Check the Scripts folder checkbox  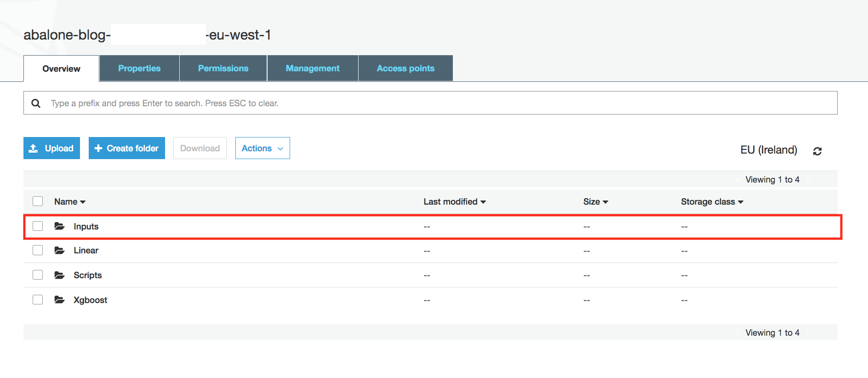pyautogui.click(x=38, y=275)
